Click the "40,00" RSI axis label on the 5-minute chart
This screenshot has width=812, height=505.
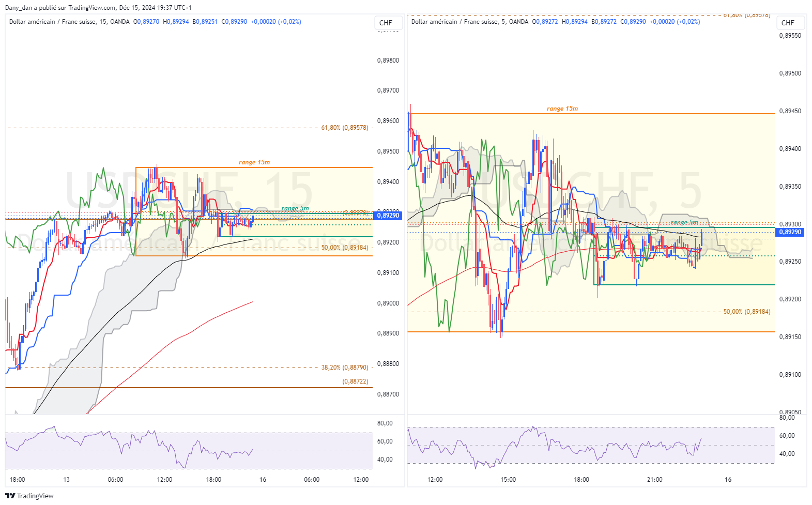click(787, 454)
